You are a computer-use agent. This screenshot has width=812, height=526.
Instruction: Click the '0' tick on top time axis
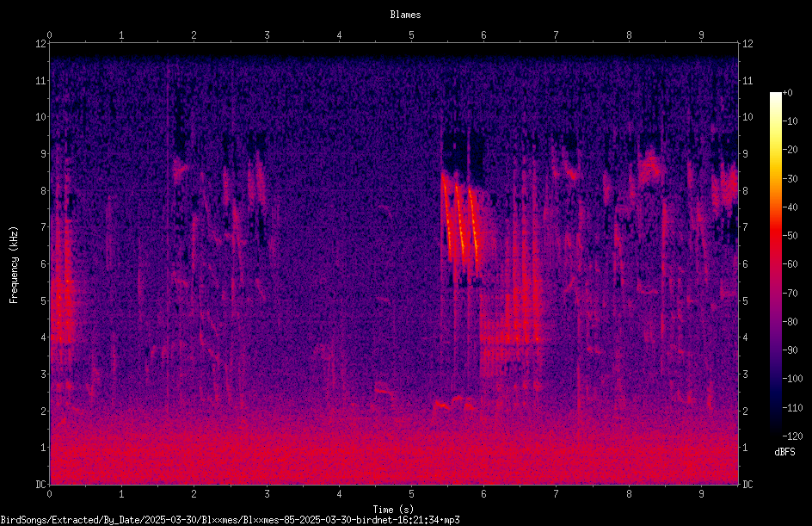[49, 35]
